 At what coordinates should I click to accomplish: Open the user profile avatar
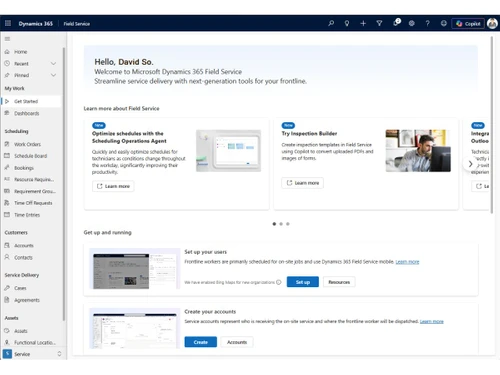click(492, 23)
